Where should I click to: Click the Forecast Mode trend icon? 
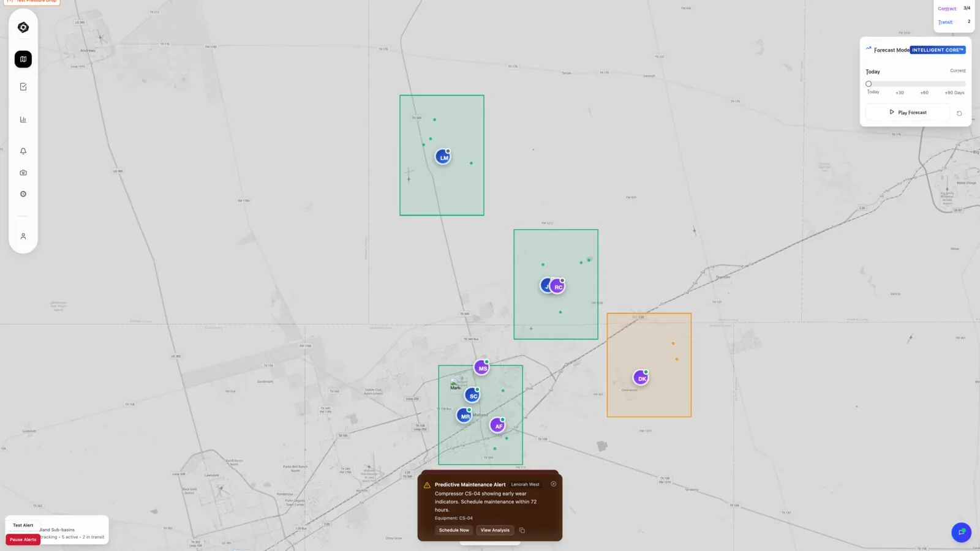pos(869,48)
